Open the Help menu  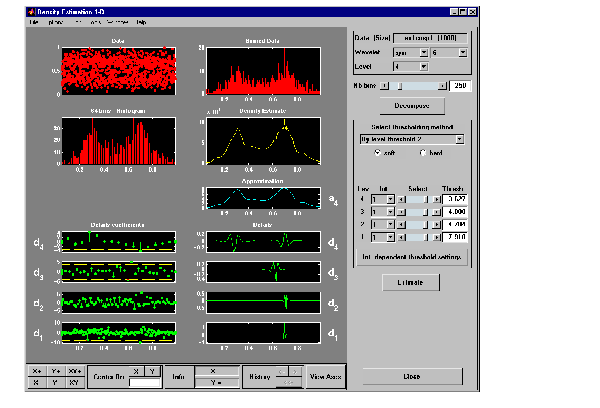coord(141,21)
